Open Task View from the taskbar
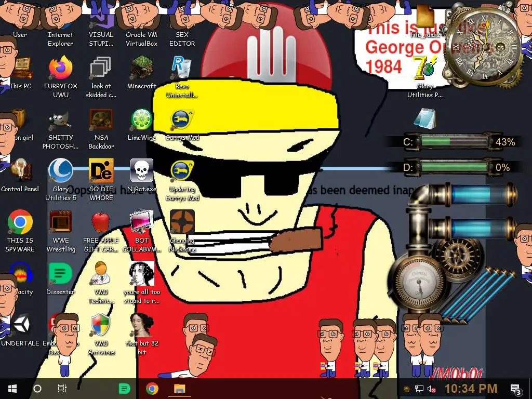 62,389
